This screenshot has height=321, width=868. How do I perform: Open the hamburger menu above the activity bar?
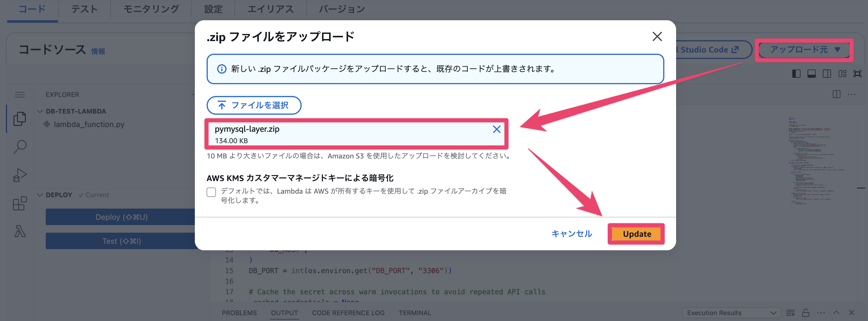pyautogui.click(x=20, y=95)
